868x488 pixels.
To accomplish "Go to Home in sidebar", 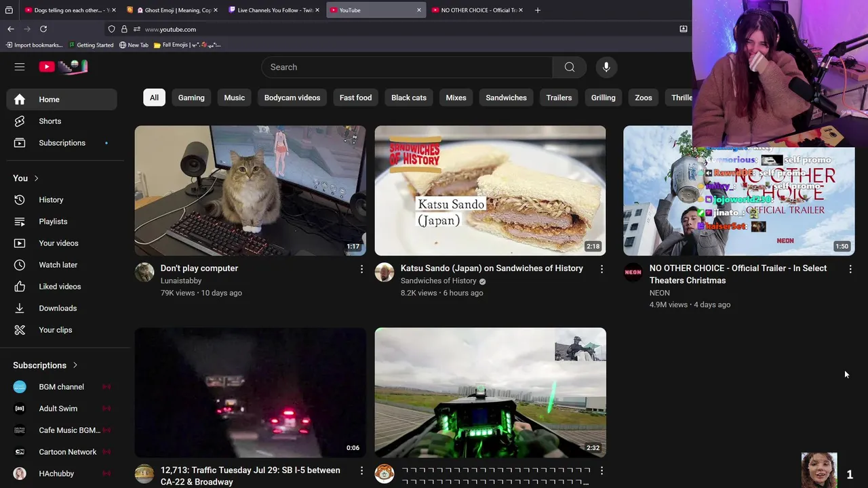I will tap(62, 100).
